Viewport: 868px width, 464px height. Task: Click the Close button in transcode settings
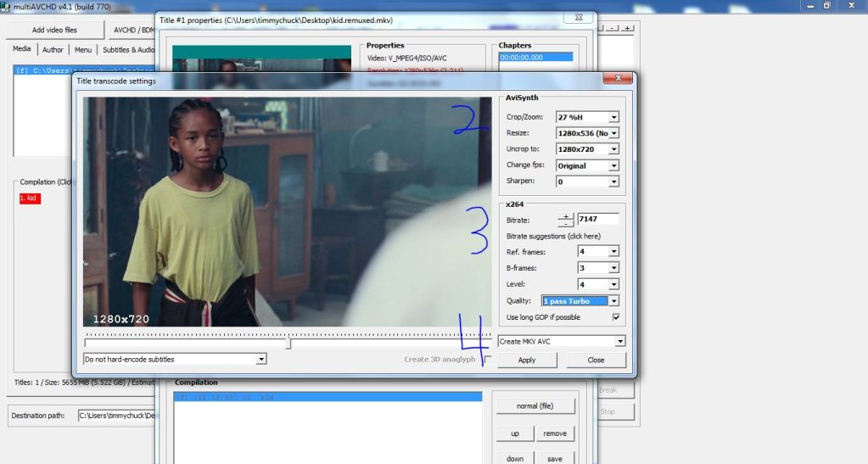click(596, 360)
